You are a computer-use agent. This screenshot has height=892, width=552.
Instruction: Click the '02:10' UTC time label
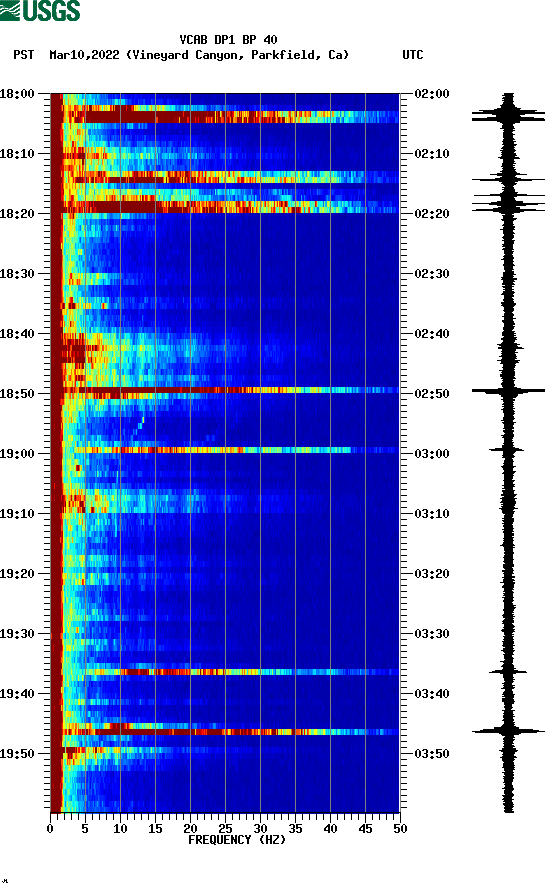click(x=432, y=154)
